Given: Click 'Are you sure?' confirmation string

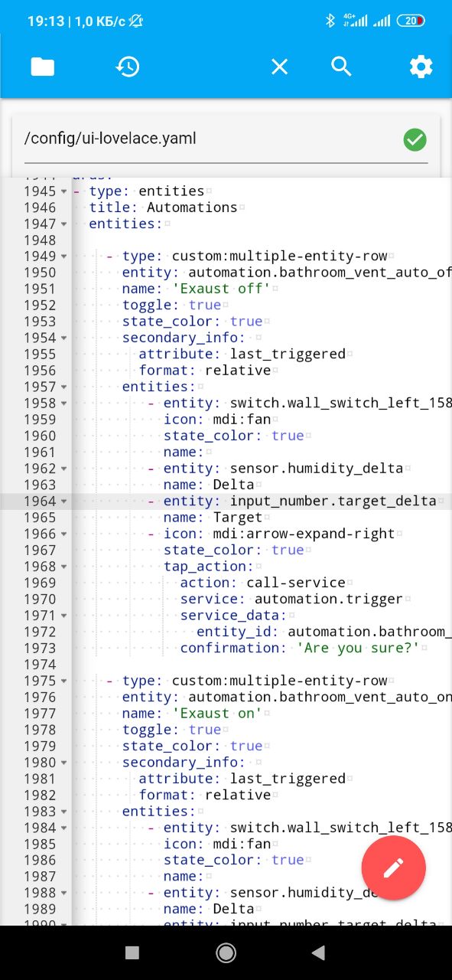Looking at the screenshot, I should [358, 648].
